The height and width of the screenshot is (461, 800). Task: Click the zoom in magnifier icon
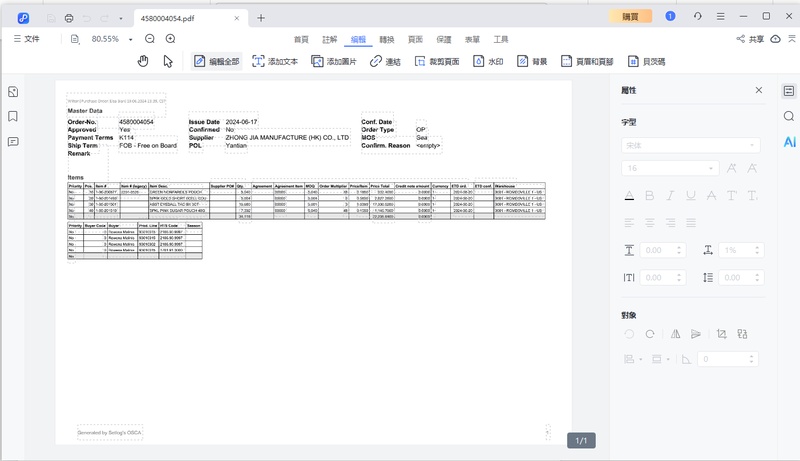click(x=171, y=39)
